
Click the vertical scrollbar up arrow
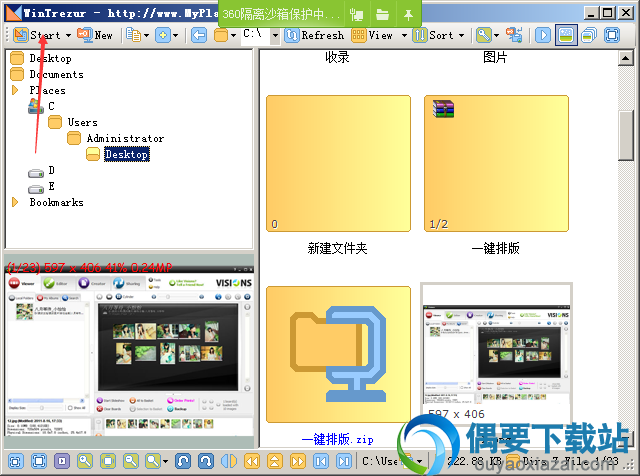[625, 58]
